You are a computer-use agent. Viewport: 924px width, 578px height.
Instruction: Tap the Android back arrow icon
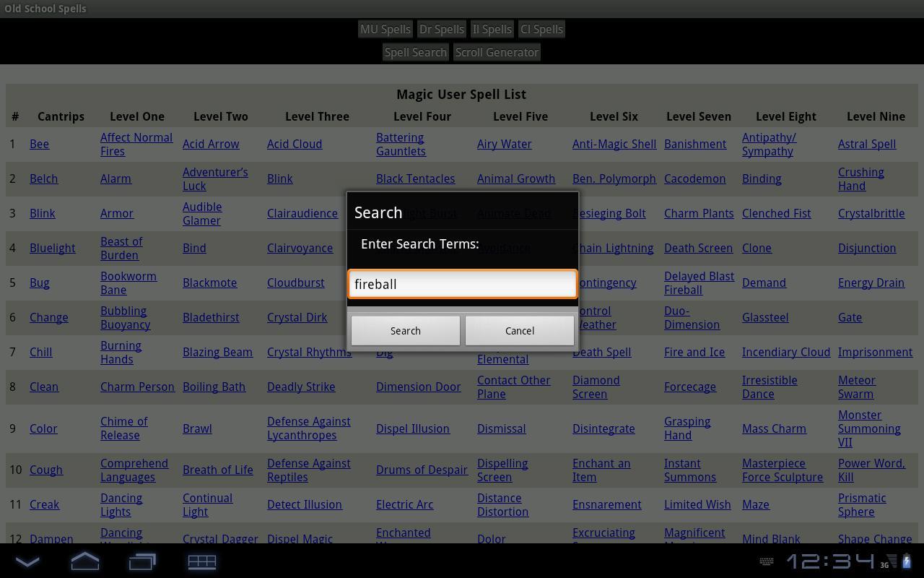coord(27,561)
